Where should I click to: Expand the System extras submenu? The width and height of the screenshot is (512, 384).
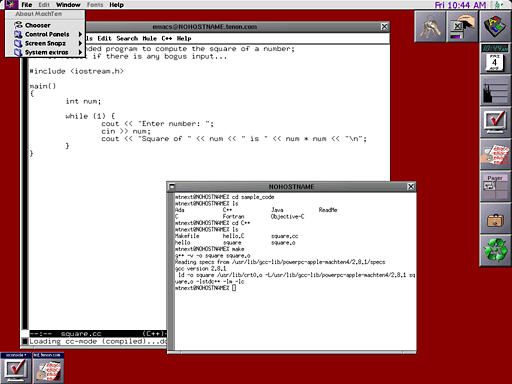point(45,52)
